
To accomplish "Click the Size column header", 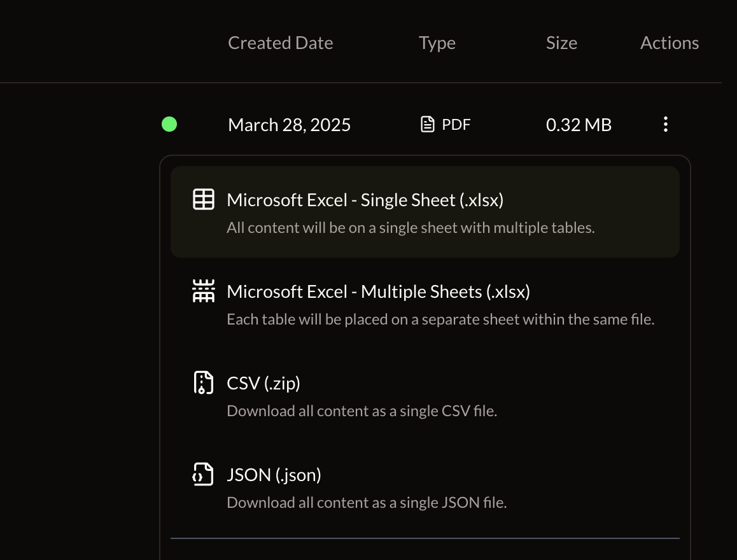I will coord(561,43).
